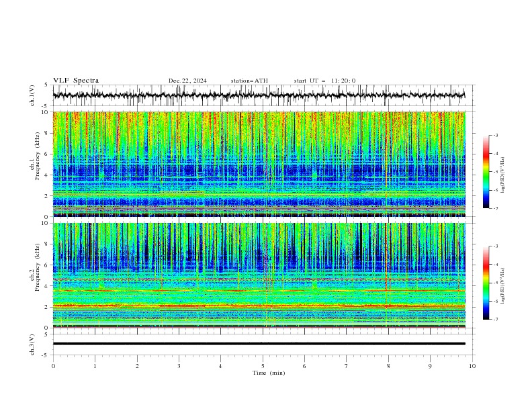532x411 pixels.
Task: Click the "-5" tick on upper colorbar
Action: click(x=495, y=172)
